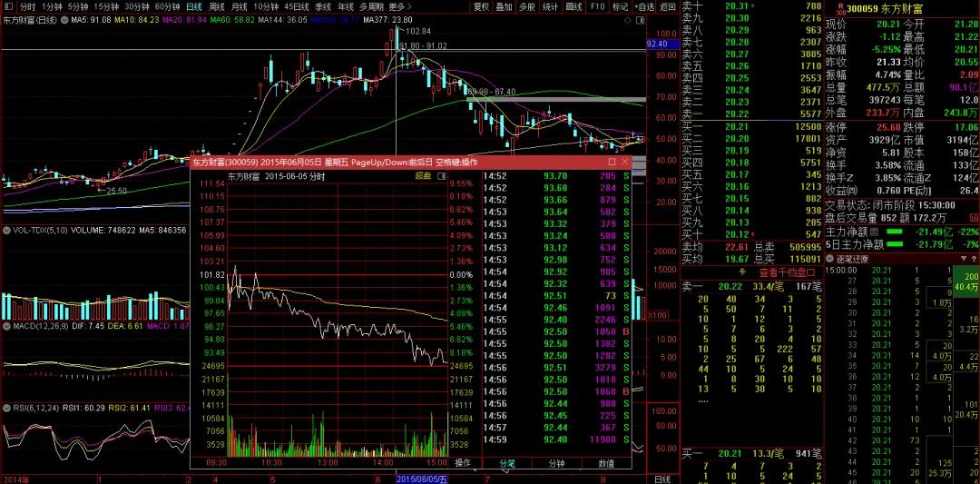Click the 操作 button in popup footer
The width and height of the screenshot is (980, 484).
(463, 463)
